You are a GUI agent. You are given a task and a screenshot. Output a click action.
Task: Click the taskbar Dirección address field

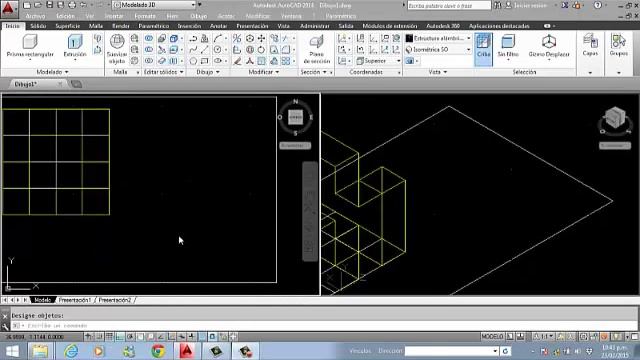452,351
